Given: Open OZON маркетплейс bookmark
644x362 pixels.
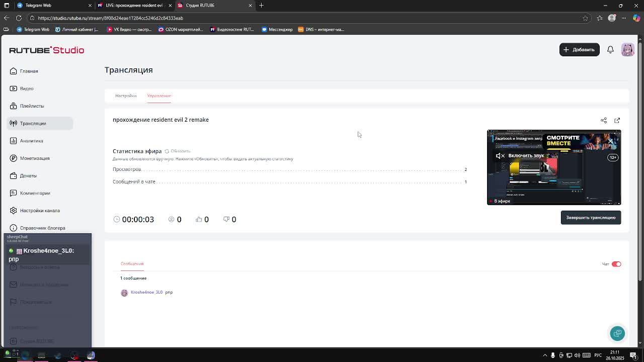Looking at the screenshot, I should [181, 29].
